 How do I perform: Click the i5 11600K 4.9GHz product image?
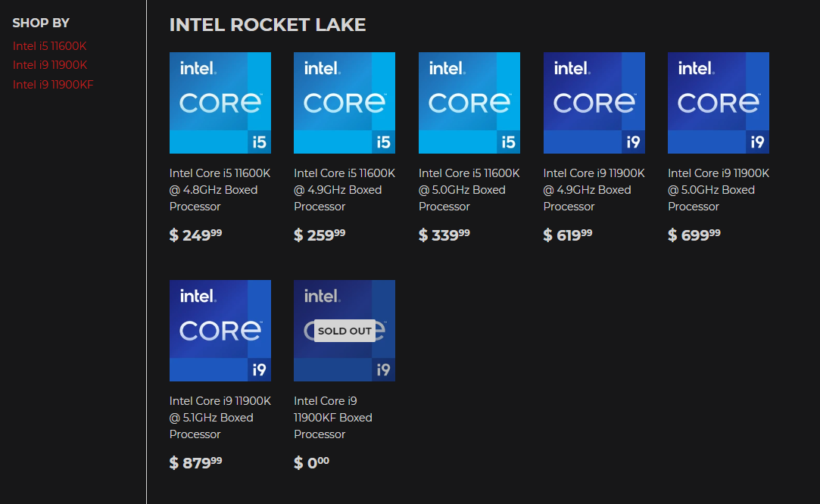pos(345,103)
